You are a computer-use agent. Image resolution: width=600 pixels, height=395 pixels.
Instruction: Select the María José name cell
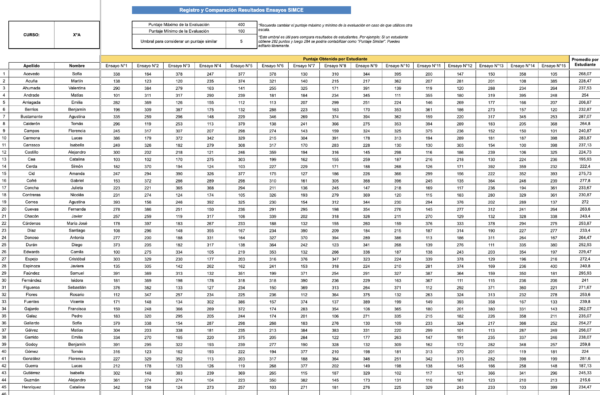tap(77, 223)
